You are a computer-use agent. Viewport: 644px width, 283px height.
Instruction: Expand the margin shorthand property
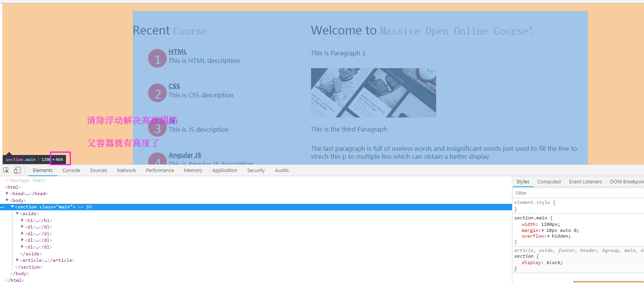point(543,230)
